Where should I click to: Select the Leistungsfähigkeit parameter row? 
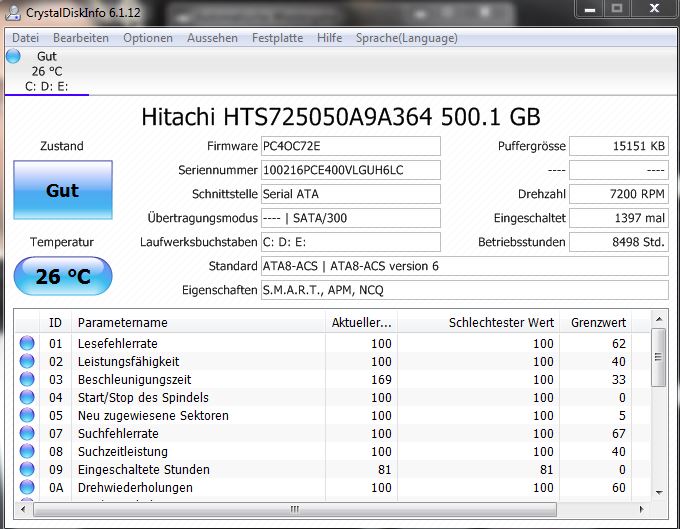(x=333, y=361)
